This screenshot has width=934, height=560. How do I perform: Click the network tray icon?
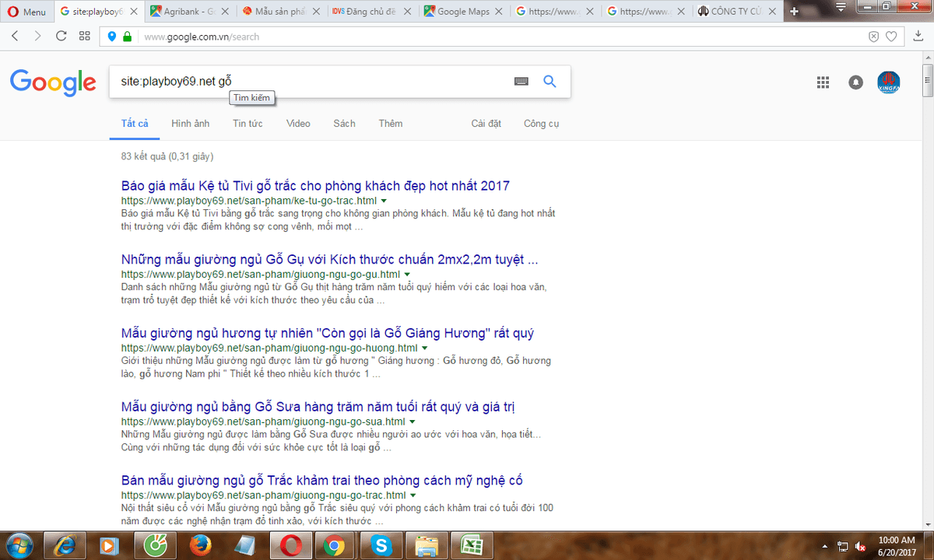coord(842,546)
